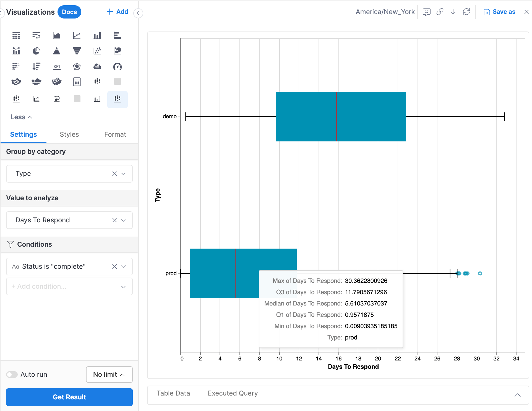This screenshot has width=532, height=411.
Task: Select the gauge chart icon
Action: tap(118, 66)
